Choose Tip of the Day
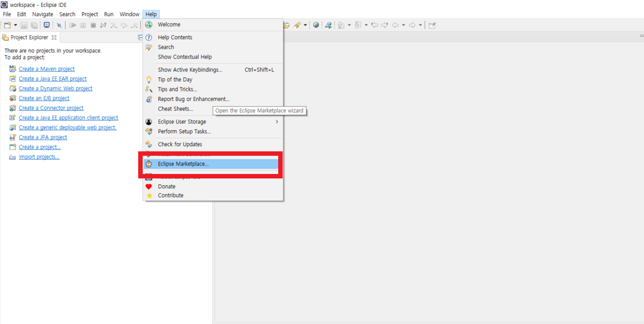The image size is (644, 324). pos(213,79)
